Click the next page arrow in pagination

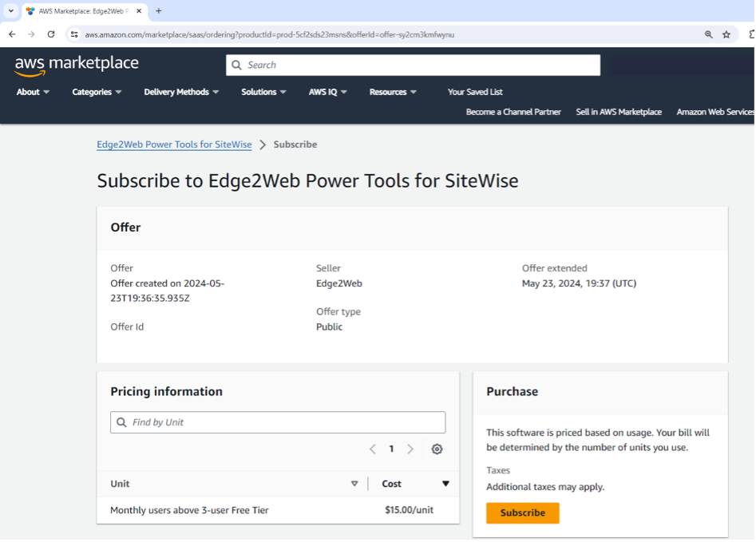[x=410, y=449]
